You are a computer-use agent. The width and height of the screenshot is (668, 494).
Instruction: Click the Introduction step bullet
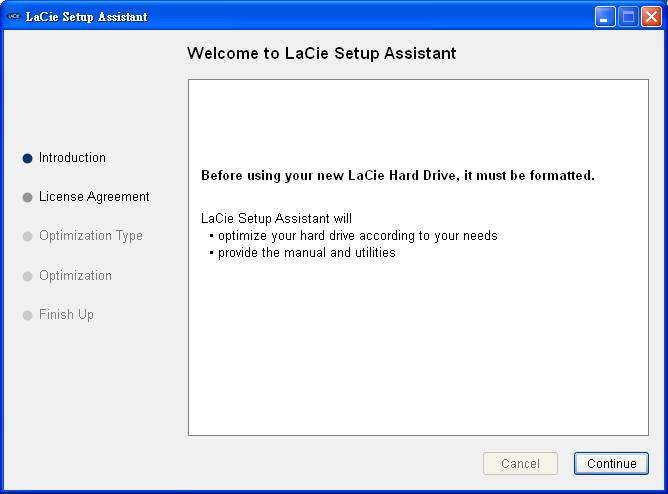click(x=27, y=158)
